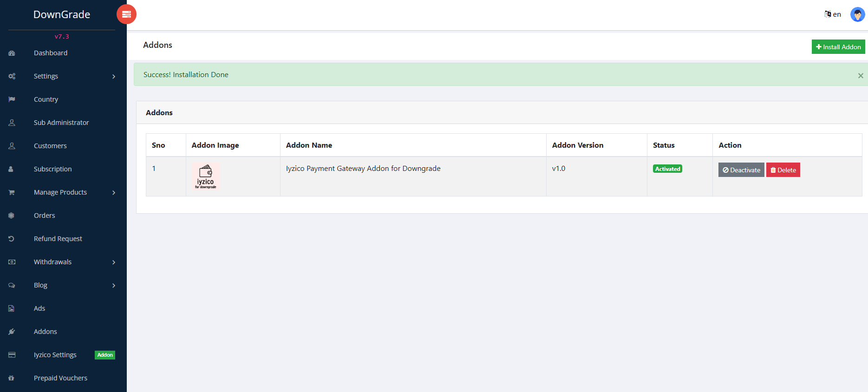Click the Orders cube icon
Screen dimensions: 868x392
tap(12, 216)
